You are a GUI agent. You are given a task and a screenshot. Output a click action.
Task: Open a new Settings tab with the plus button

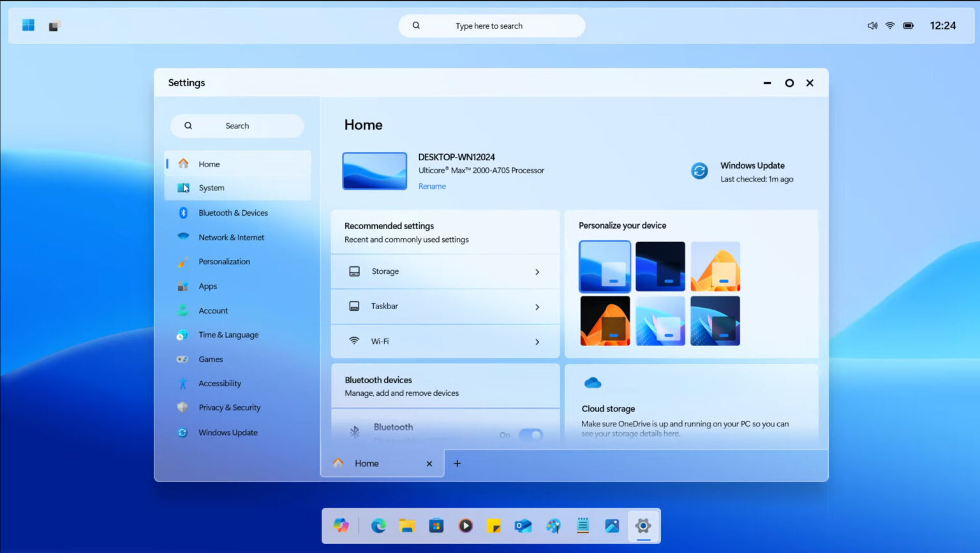pyautogui.click(x=457, y=463)
